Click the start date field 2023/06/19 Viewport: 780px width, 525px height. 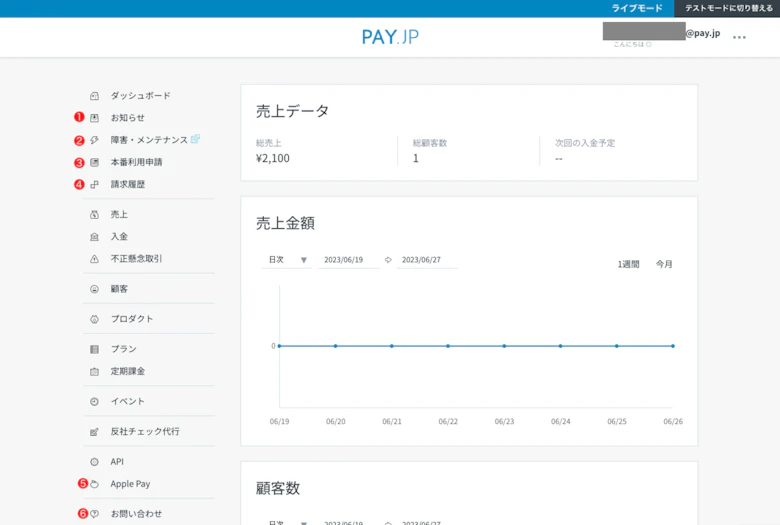pyautogui.click(x=348, y=260)
